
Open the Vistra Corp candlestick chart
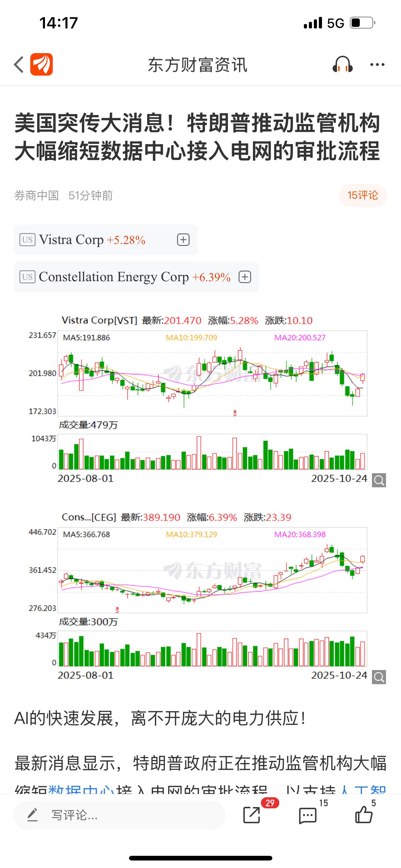coord(212,374)
